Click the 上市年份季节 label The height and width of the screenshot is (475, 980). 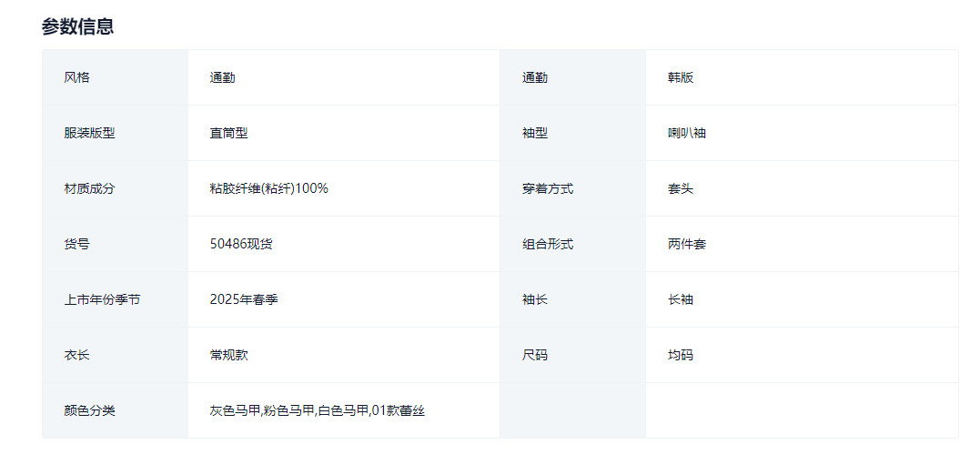[x=102, y=300]
